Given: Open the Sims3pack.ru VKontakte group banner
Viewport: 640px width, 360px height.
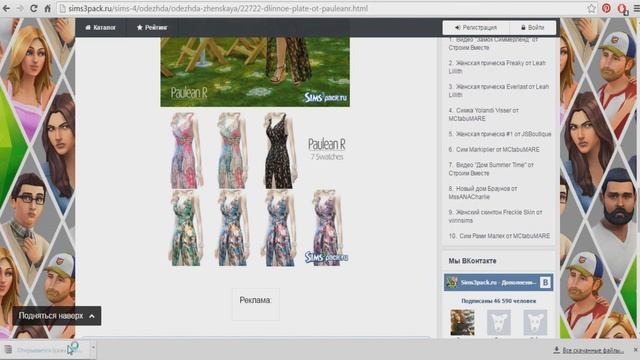Looking at the screenshot, I should 498,282.
